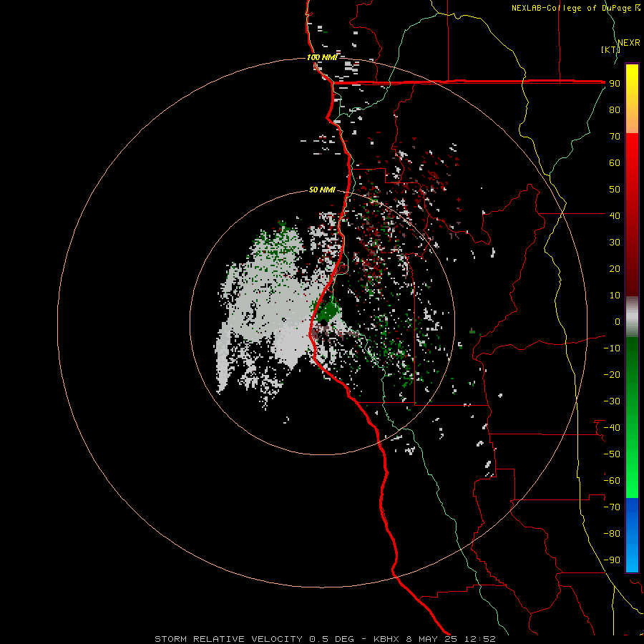Image resolution: width=644 pixels, height=644 pixels.
Task: Click the positive 40 scale value
Action: pyautogui.click(x=615, y=215)
